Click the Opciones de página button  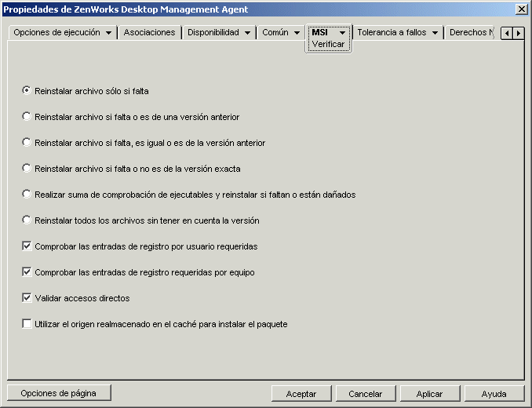(x=59, y=393)
